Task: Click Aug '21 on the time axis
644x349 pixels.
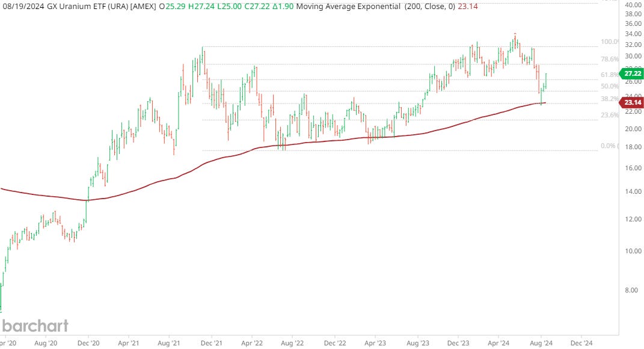Action: click(x=169, y=343)
